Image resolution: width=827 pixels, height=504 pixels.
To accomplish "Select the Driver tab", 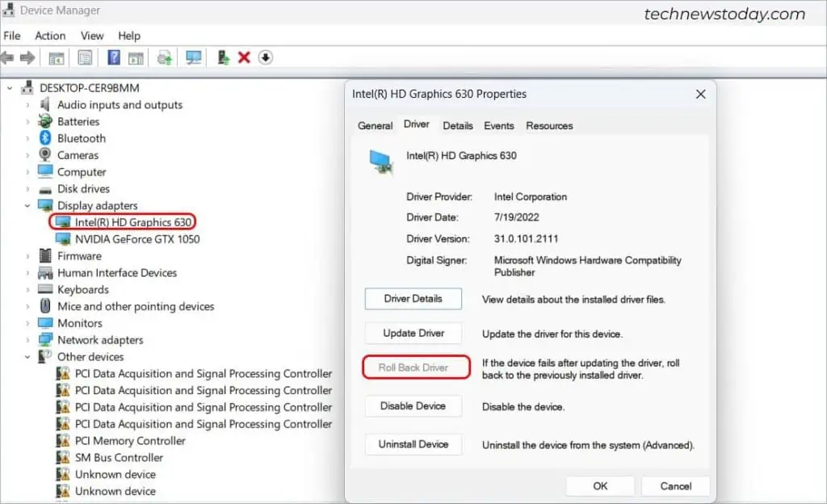I will (x=416, y=124).
